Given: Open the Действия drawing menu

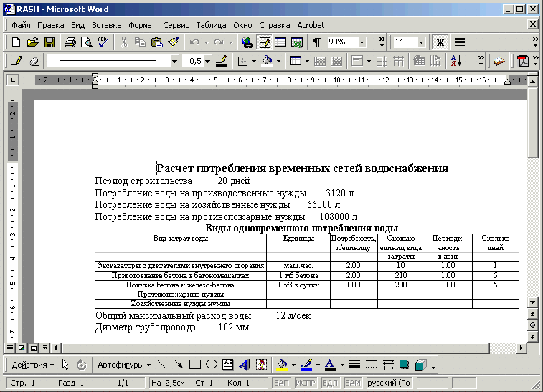Looking at the screenshot, I should (x=33, y=365).
